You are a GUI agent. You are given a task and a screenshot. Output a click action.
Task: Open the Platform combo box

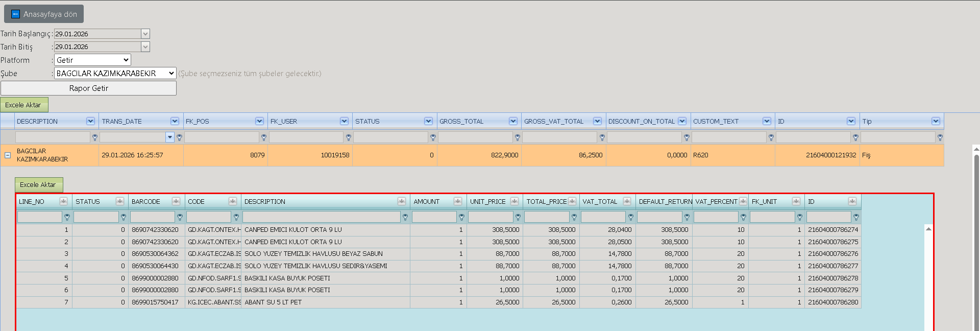[92, 60]
